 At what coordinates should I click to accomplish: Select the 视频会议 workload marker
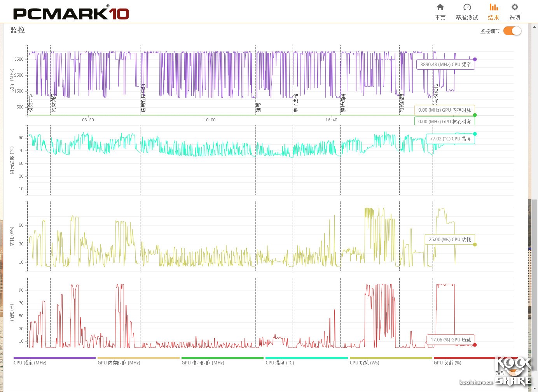pyautogui.click(x=31, y=103)
